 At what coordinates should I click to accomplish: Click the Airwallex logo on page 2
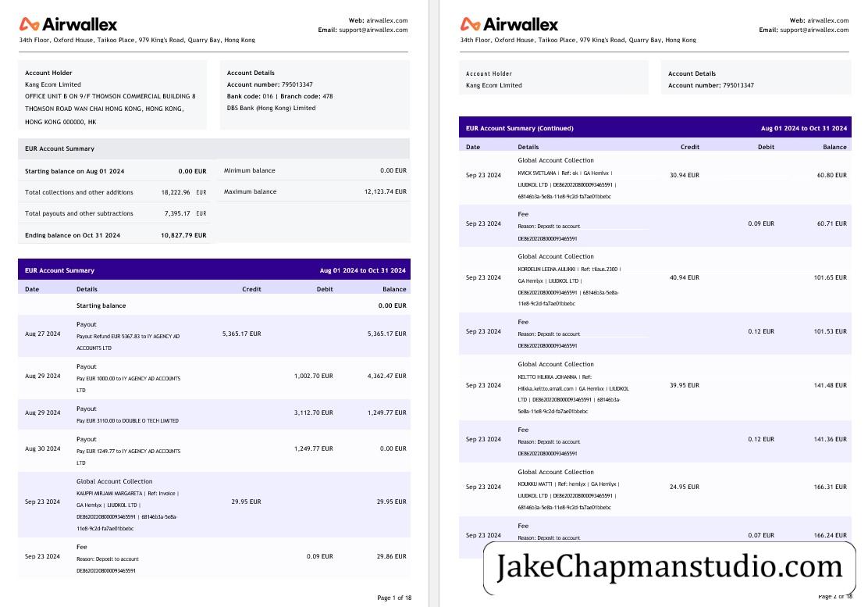point(509,24)
